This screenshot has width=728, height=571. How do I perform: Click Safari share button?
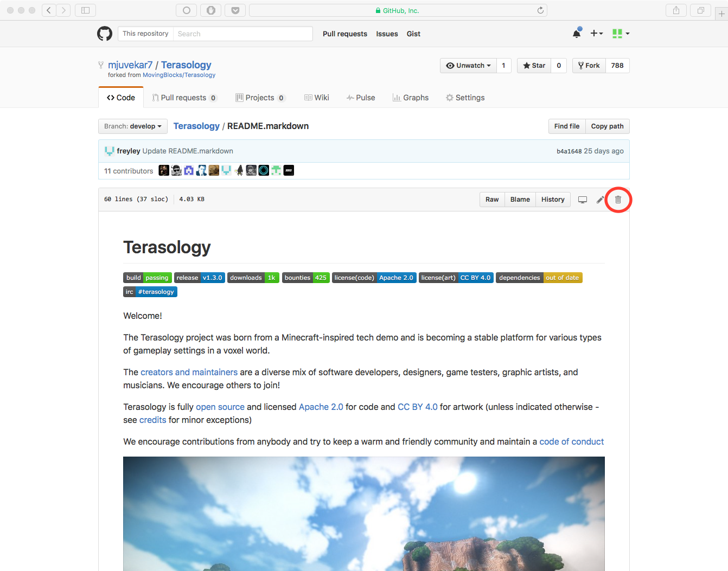[676, 10]
